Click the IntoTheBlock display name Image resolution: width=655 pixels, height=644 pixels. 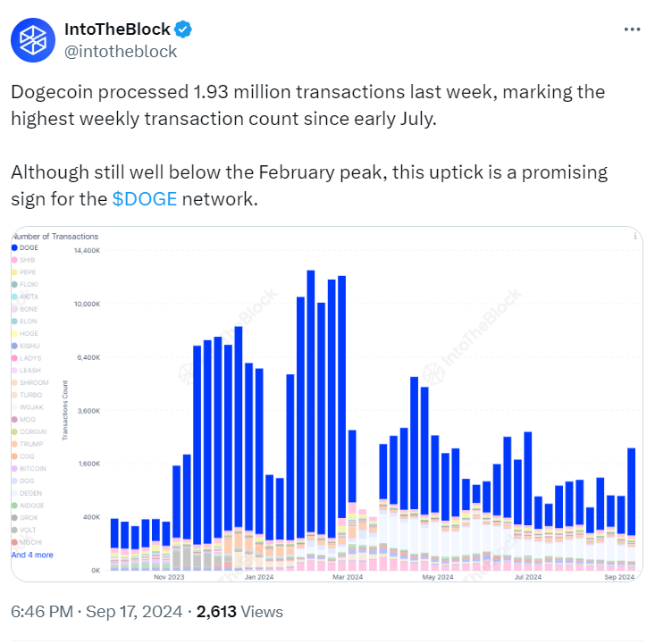(117, 29)
